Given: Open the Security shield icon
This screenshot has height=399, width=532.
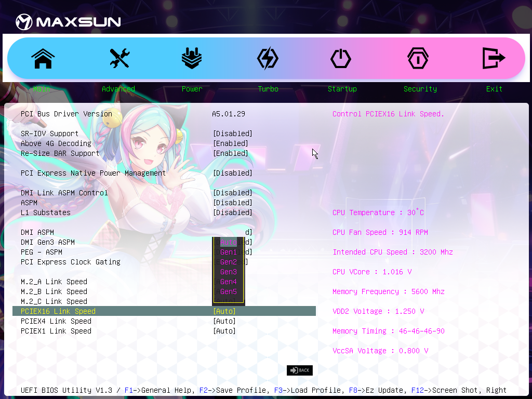Looking at the screenshot, I should click(x=418, y=58).
